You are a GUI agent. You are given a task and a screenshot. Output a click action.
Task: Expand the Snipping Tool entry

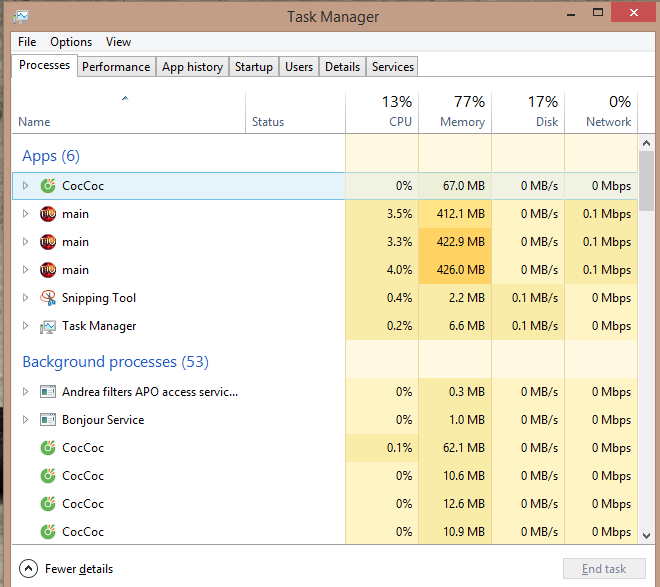25,298
